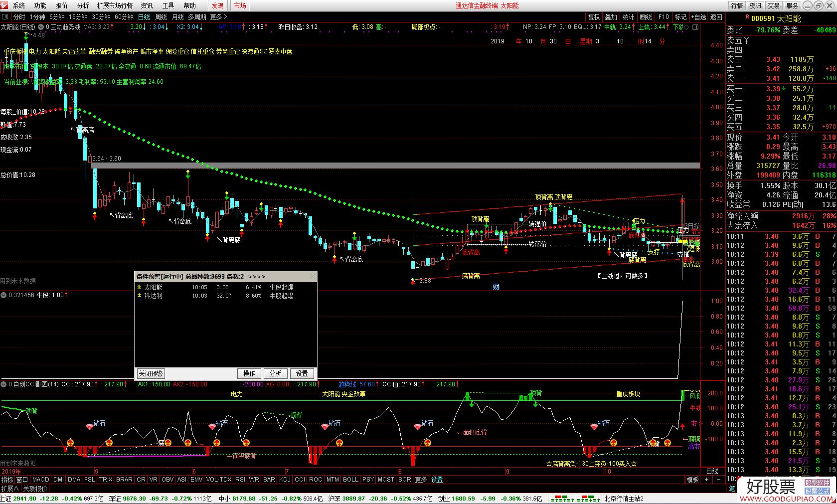The width and height of the screenshot is (837, 504).
Task: Open the 功能 menu
Action: point(40,5)
